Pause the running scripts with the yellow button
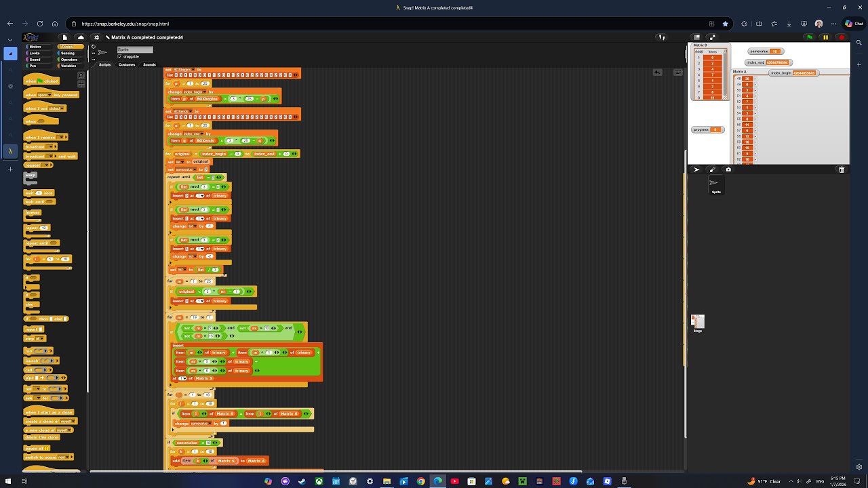Screen dimensions: 868x488 point(825,37)
